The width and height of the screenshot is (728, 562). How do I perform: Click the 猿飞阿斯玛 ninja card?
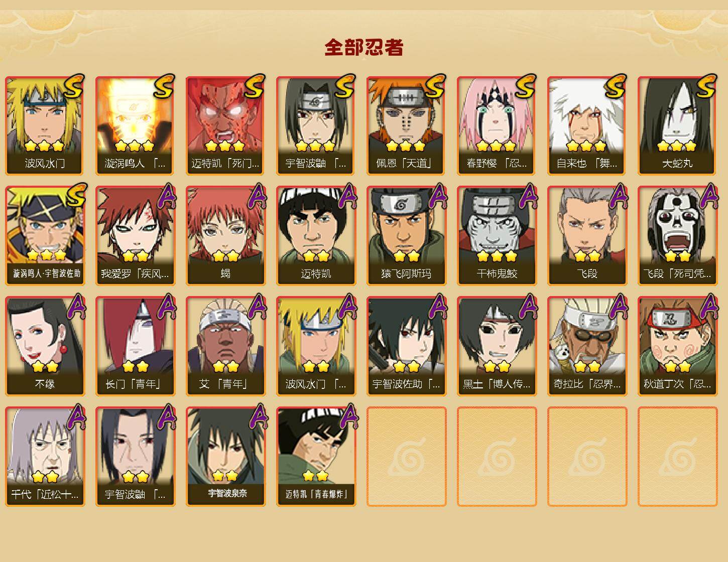click(x=406, y=236)
